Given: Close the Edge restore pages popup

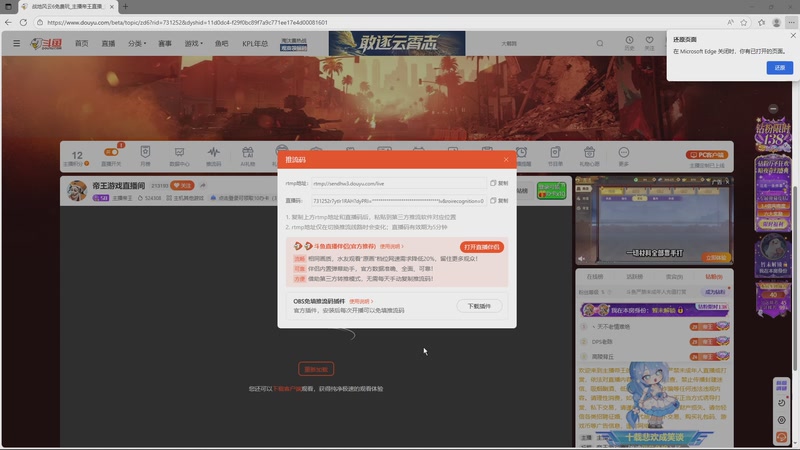Looking at the screenshot, I should tap(793, 36).
